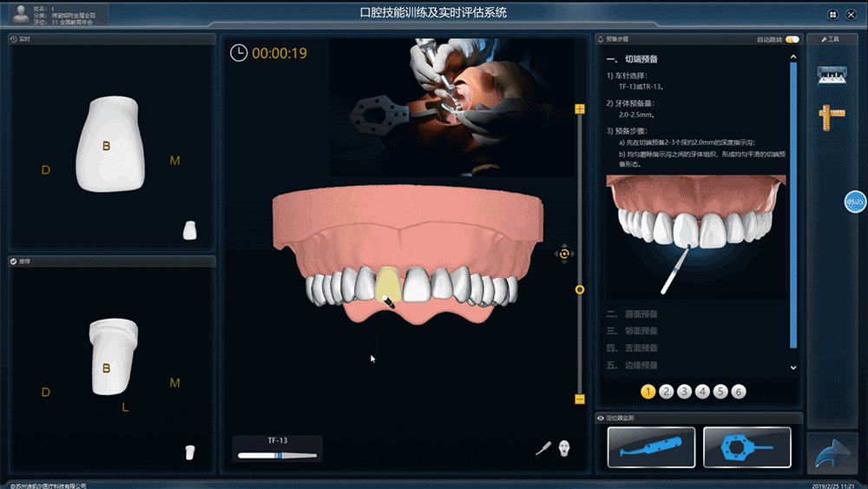Open the 边缘预备 step entry

641,366
